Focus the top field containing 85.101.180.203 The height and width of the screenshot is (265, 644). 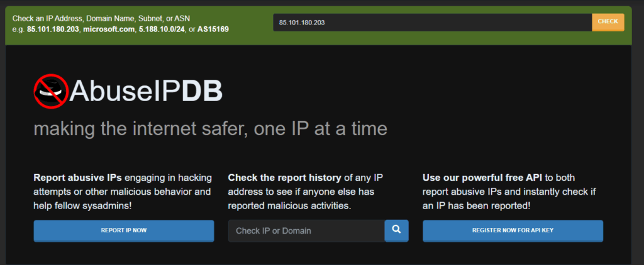[x=432, y=22]
